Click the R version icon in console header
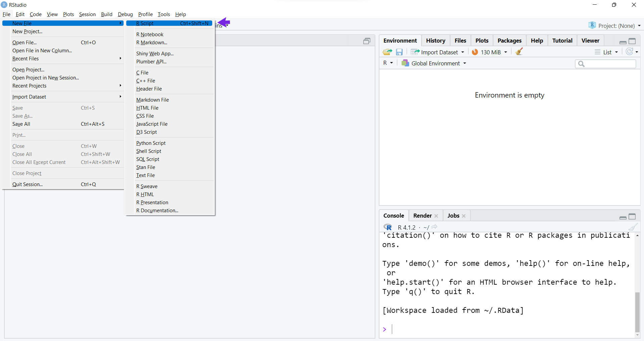Image resolution: width=644 pixels, height=341 pixels. click(388, 227)
